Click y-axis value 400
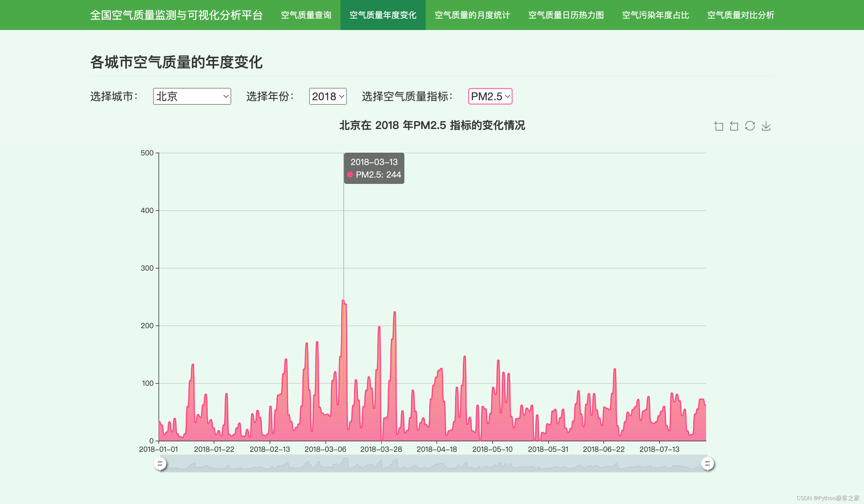 pos(147,210)
